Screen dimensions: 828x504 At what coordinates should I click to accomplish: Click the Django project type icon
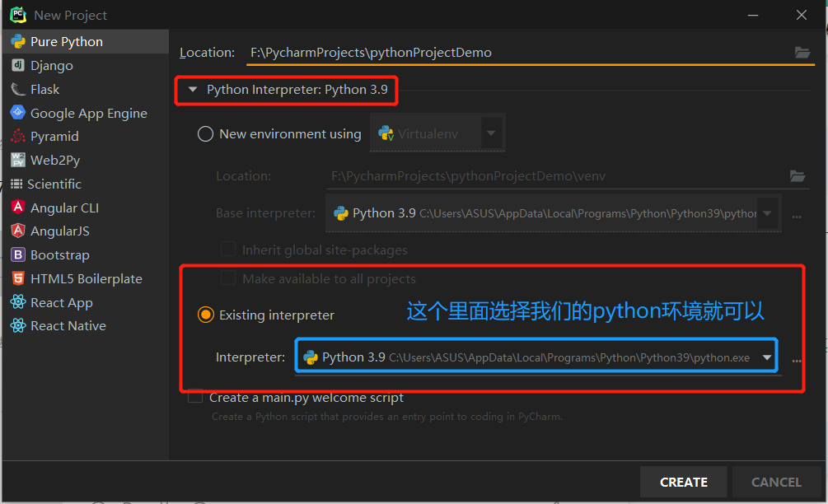pyautogui.click(x=18, y=65)
